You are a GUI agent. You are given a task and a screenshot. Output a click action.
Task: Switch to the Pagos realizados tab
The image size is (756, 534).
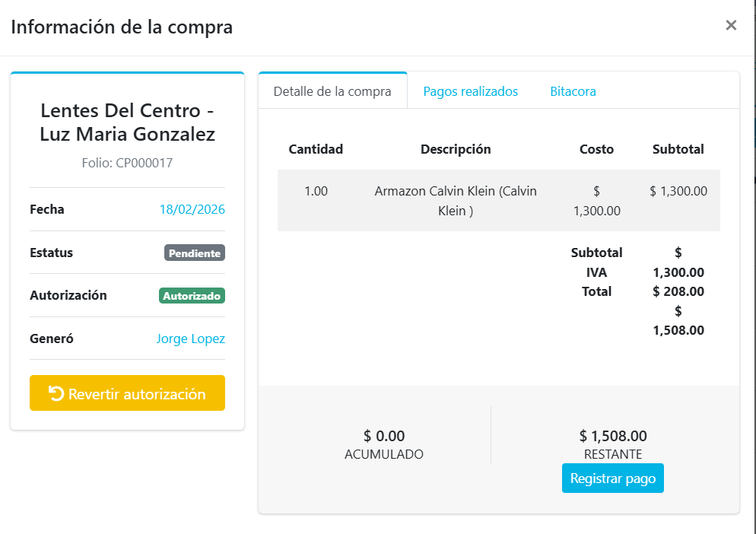pyautogui.click(x=470, y=91)
